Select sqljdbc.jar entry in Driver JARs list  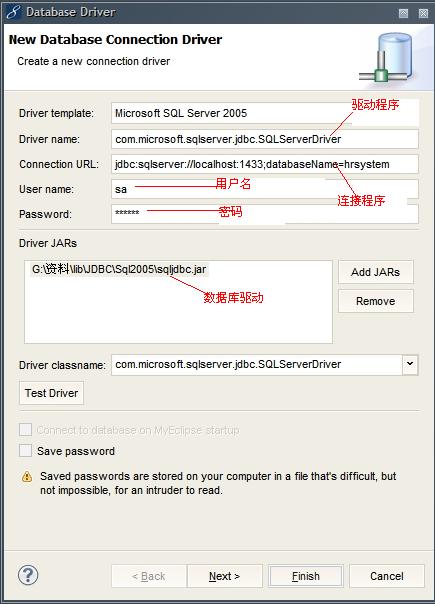click(x=119, y=269)
